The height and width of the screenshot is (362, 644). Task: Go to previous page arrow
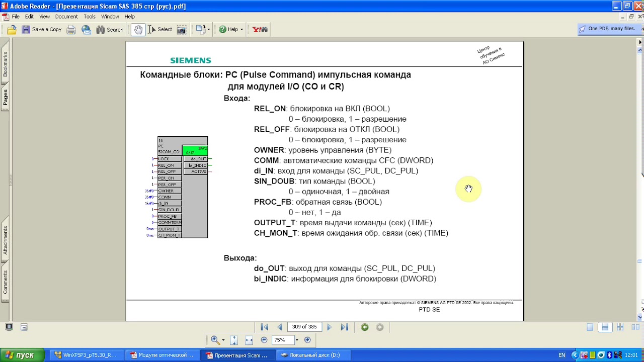[x=280, y=327]
